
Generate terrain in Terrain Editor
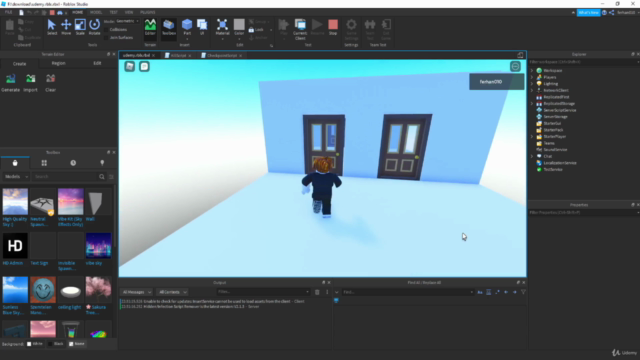click(11, 83)
